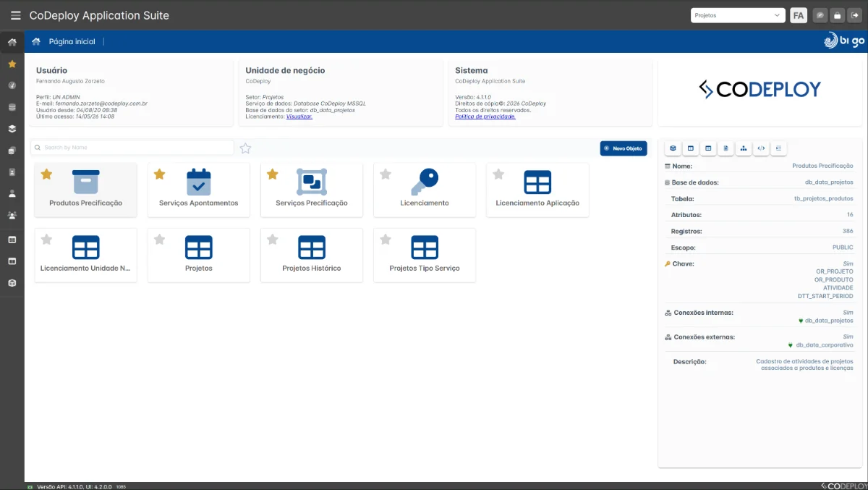Click the Registros value 386
Viewport: 868px width, 490px height.
point(848,232)
